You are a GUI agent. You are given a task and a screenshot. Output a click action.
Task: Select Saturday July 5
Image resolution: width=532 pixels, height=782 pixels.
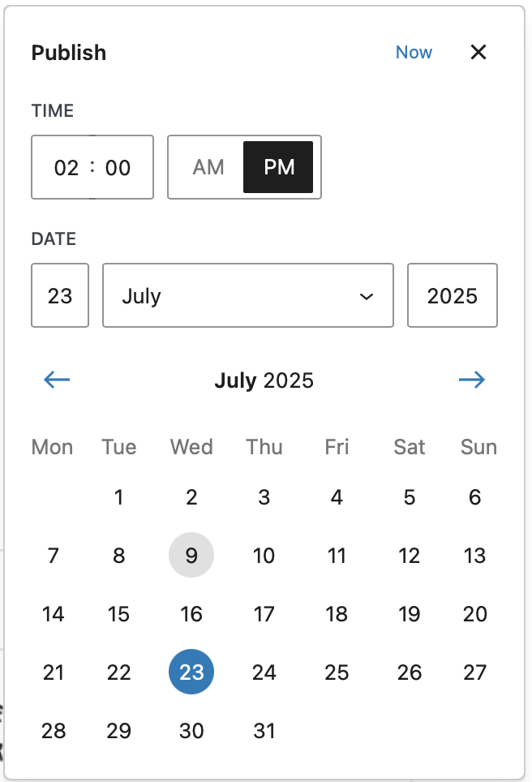(x=410, y=496)
